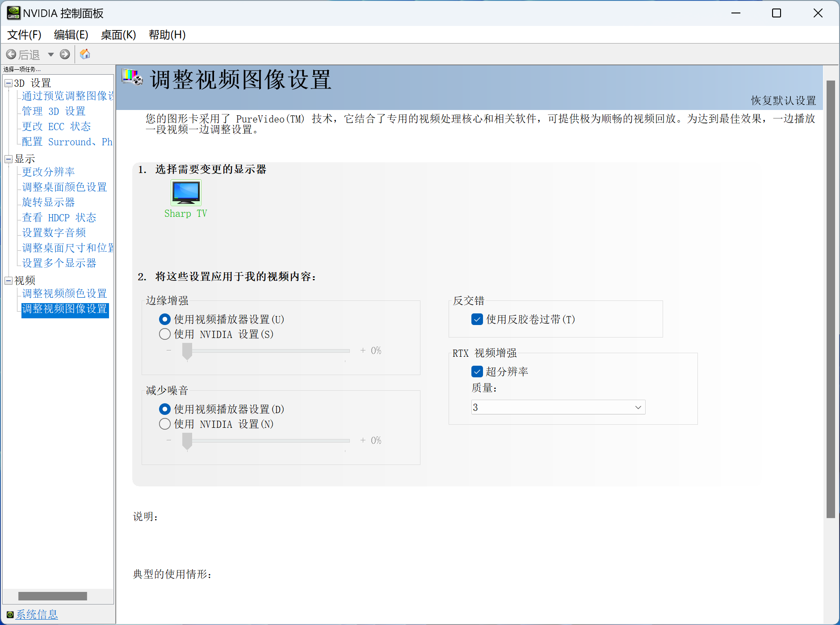Open the 质量 dropdown showing 3
The height and width of the screenshot is (625, 840).
click(x=558, y=407)
